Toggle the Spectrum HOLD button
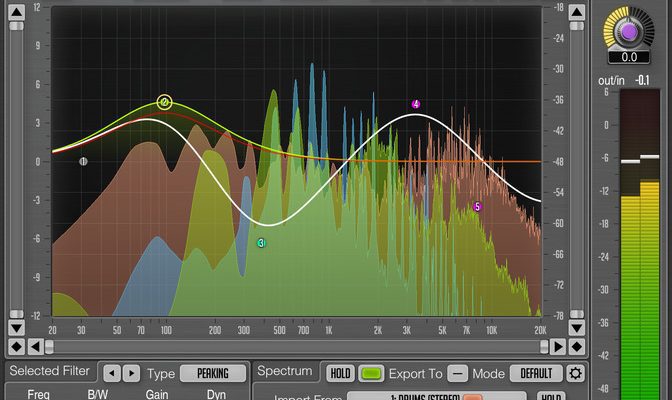Viewport: 672px width, 400px height. [340, 373]
